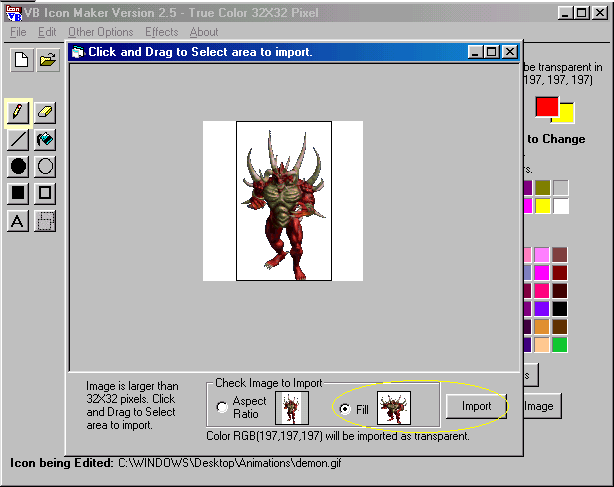The height and width of the screenshot is (487, 614).
Task: Click the VB Icon Maker title bar icon
Action: point(14,13)
